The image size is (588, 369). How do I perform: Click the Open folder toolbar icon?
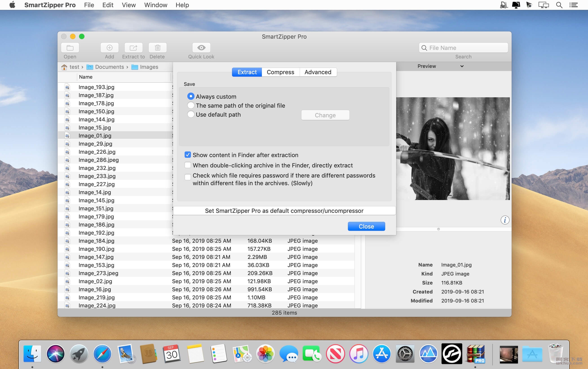(70, 48)
